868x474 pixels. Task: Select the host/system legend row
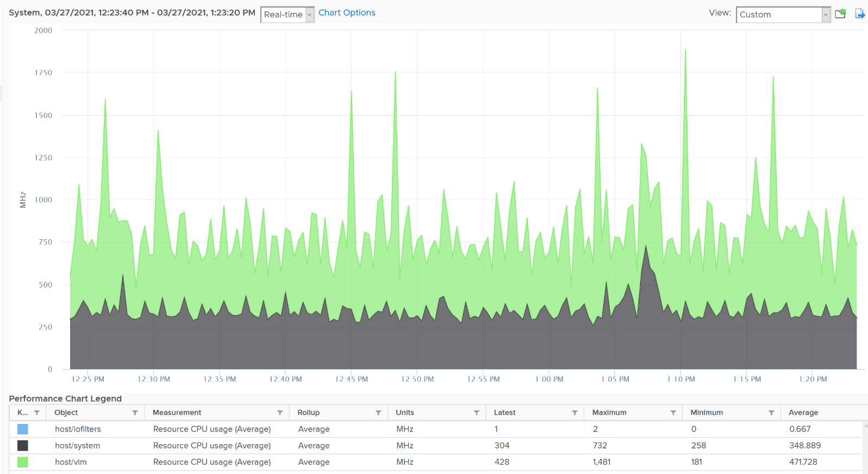click(x=435, y=446)
